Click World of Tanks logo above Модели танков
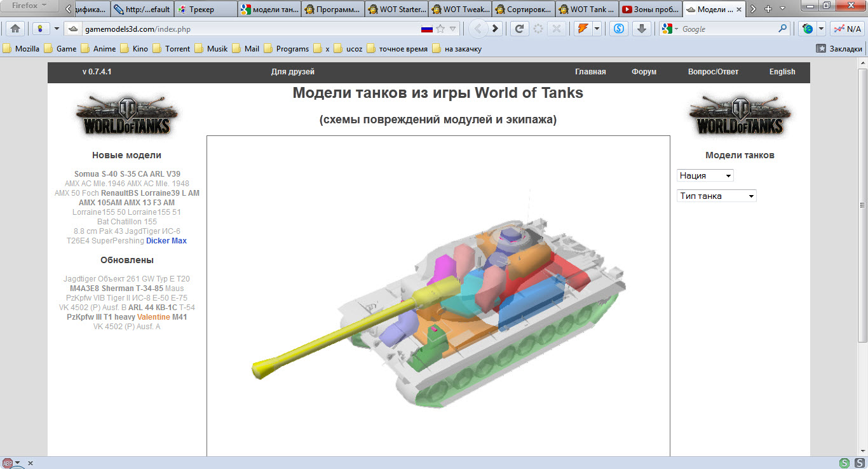Screen dimensions: 868x469 (740, 115)
